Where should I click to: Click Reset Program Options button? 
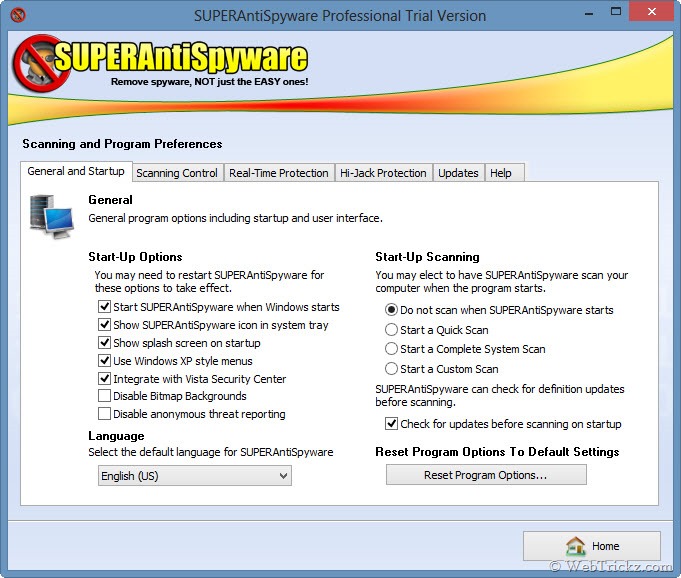pyautogui.click(x=486, y=475)
